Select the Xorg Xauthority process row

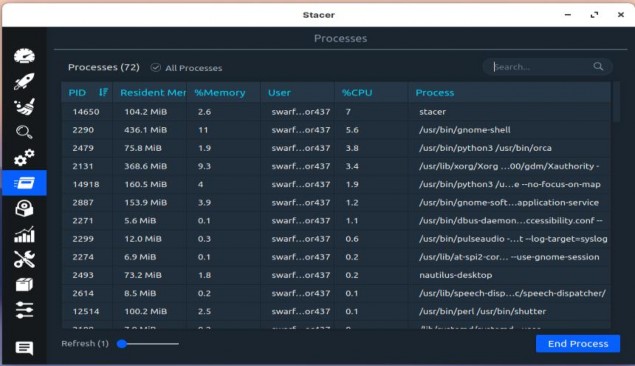coord(336,166)
